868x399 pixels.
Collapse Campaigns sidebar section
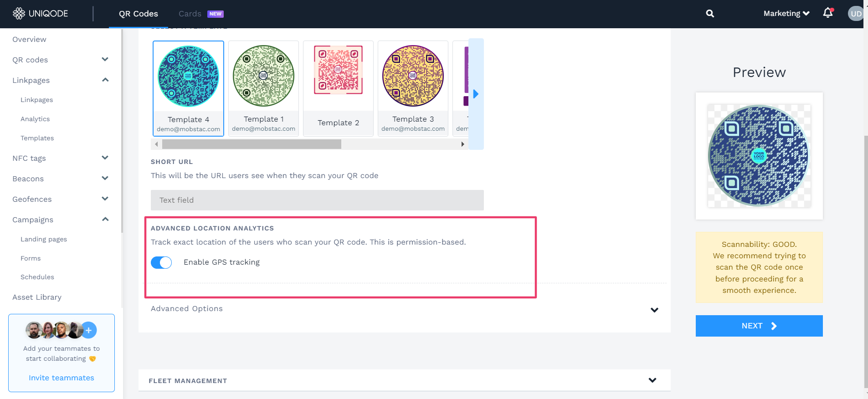[x=105, y=220]
